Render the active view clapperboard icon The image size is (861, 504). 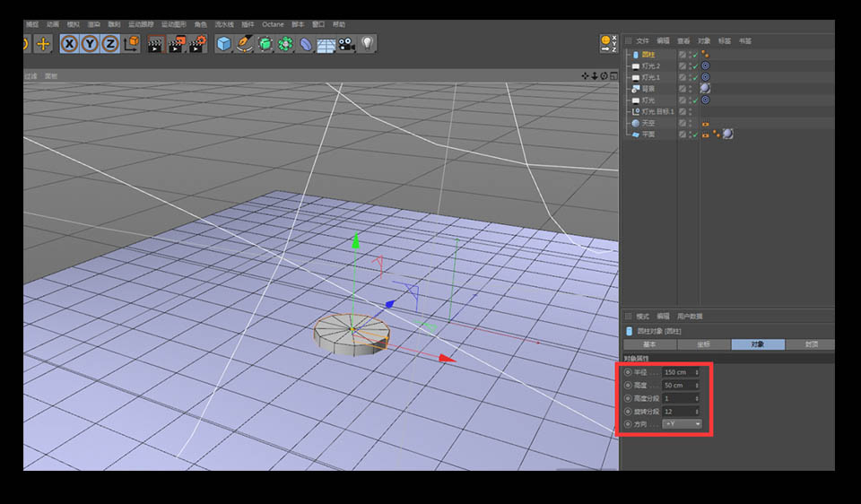pos(155,44)
